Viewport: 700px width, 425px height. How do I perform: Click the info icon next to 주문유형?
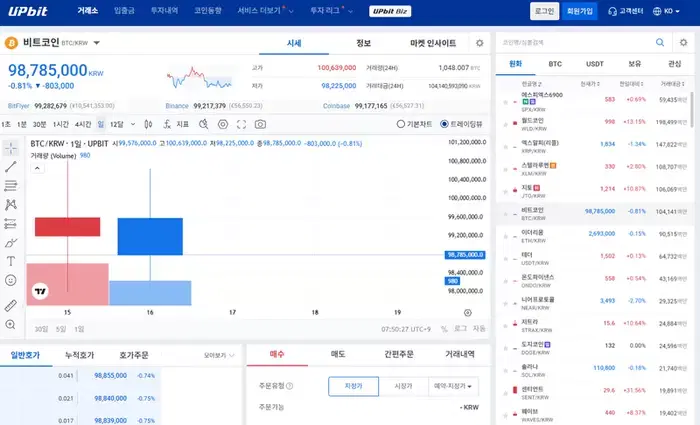tap(289, 386)
